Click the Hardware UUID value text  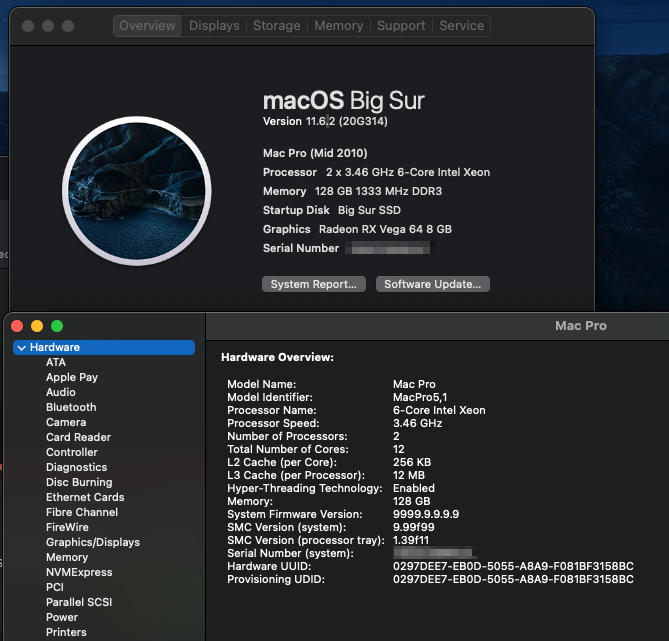tap(513, 566)
